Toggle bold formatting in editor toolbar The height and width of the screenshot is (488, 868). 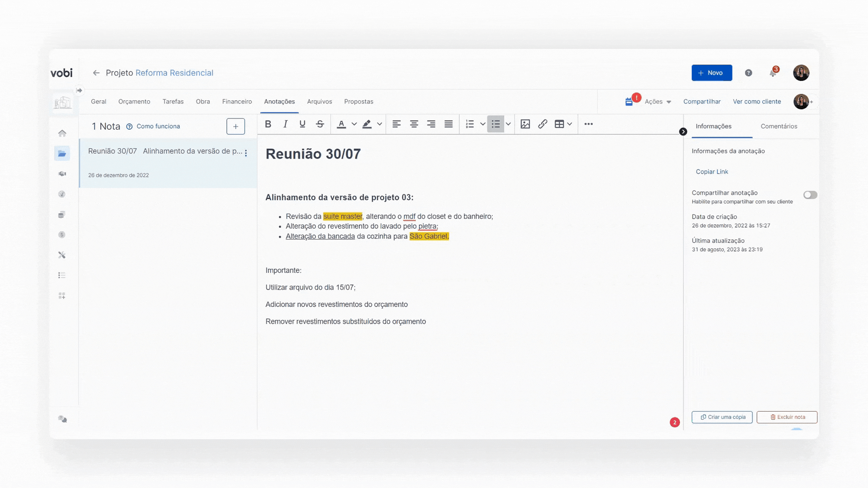pyautogui.click(x=268, y=124)
